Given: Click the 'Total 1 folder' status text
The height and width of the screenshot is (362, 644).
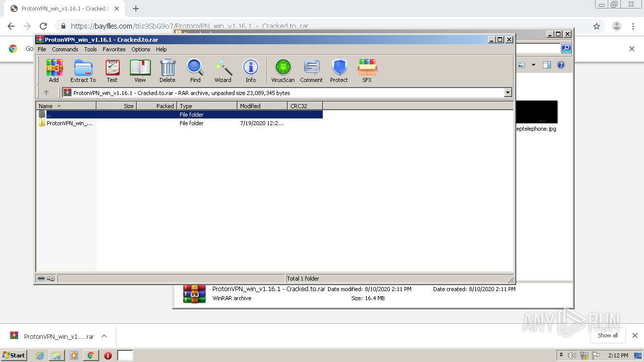Looking at the screenshot, I should [x=303, y=279].
